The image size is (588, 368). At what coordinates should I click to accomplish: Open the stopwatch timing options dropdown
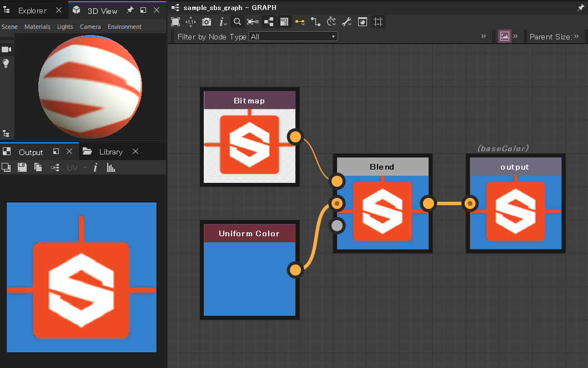point(331,22)
